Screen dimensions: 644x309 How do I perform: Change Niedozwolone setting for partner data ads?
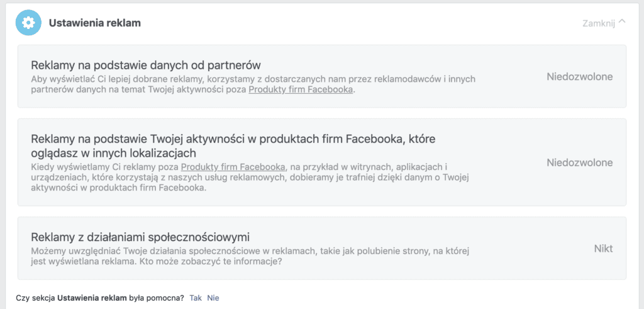click(579, 76)
